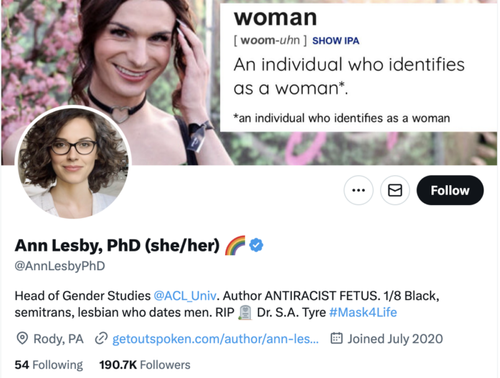
Task: Click the blue verified checkmark badge
Action: coord(256,245)
